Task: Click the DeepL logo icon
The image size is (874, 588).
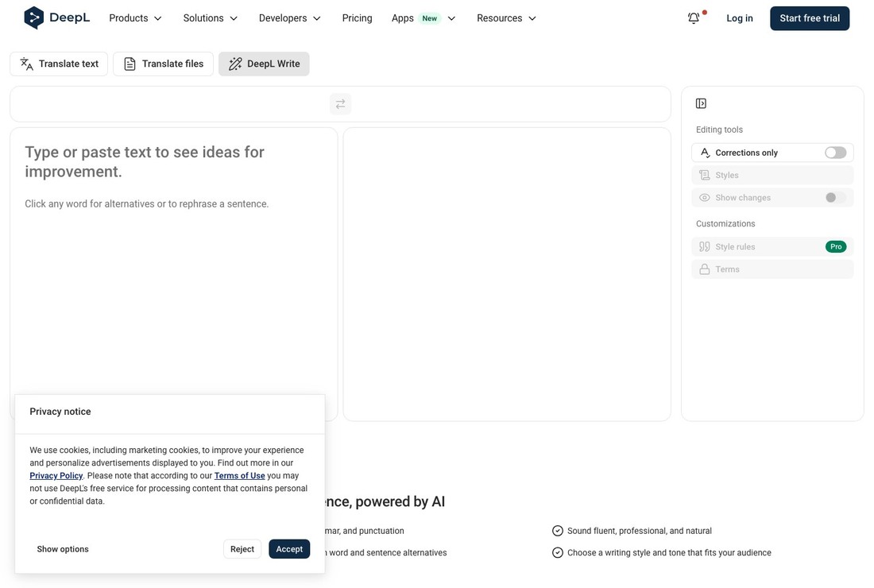Action: pos(33,17)
